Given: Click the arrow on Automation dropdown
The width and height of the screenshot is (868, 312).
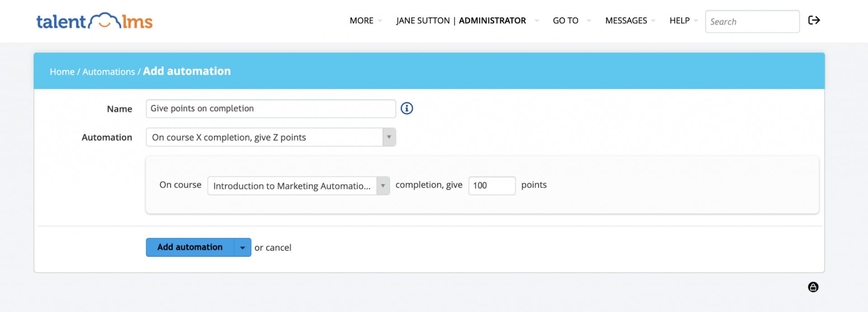Looking at the screenshot, I should [389, 137].
